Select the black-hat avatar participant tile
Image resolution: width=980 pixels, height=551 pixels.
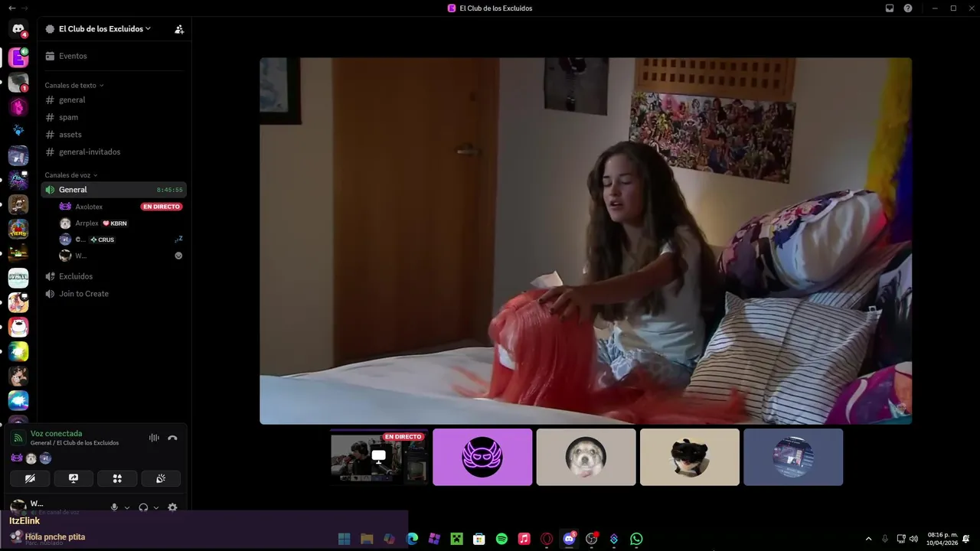[x=690, y=457]
